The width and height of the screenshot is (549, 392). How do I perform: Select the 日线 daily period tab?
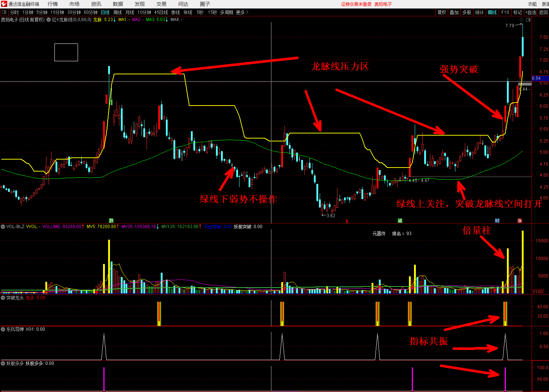pyautogui.click(x=105, y=12)
